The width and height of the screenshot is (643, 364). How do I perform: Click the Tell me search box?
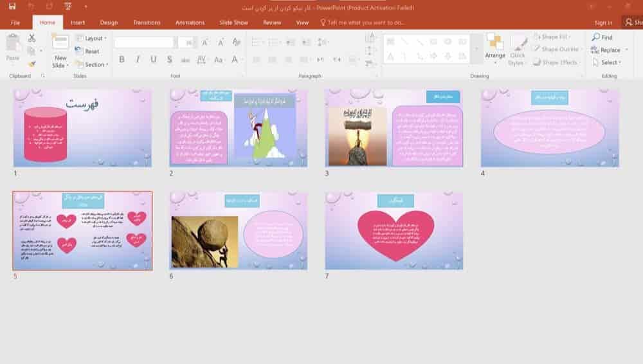pyautogui.click(x=363, y=23)
